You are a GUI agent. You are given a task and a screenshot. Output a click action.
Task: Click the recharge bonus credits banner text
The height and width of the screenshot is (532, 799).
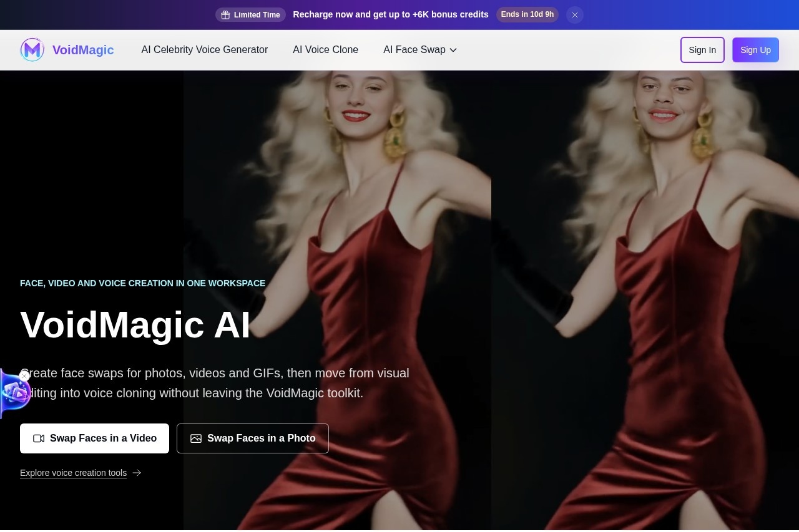click(391, 14)
